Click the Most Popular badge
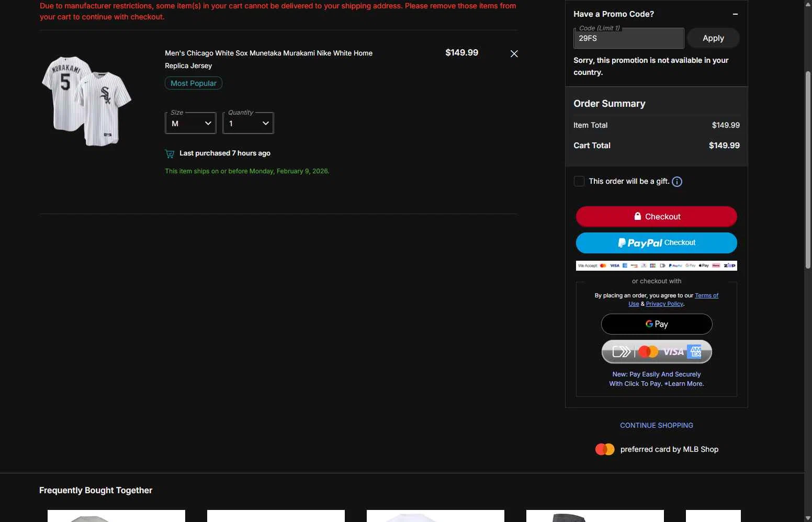812x522 pixels. [194, 83]
